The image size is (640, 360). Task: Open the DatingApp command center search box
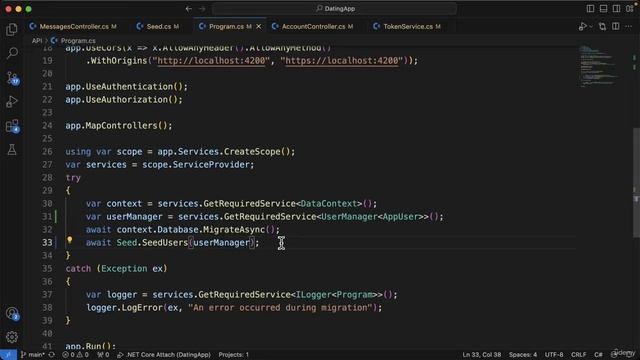tap(335, 9)
